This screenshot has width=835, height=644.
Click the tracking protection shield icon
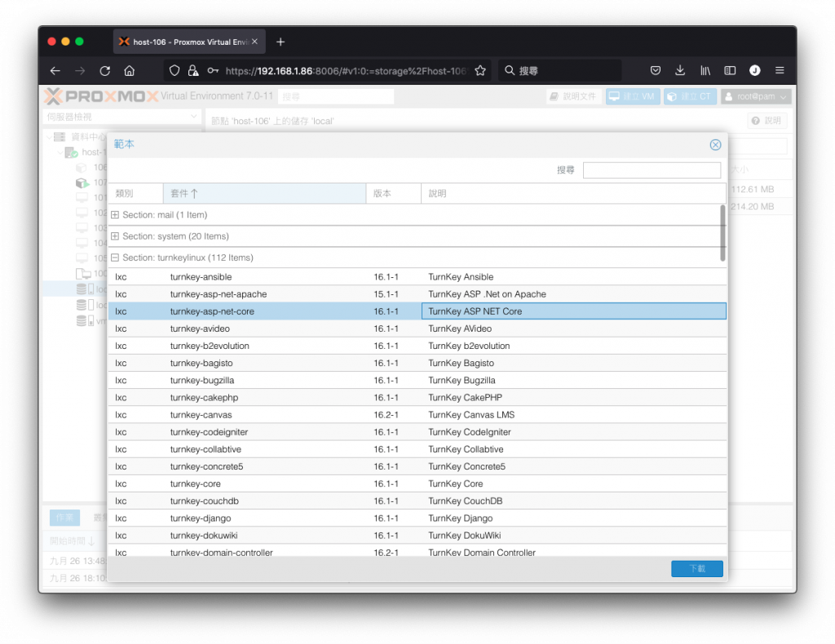[x=175, y=71]
